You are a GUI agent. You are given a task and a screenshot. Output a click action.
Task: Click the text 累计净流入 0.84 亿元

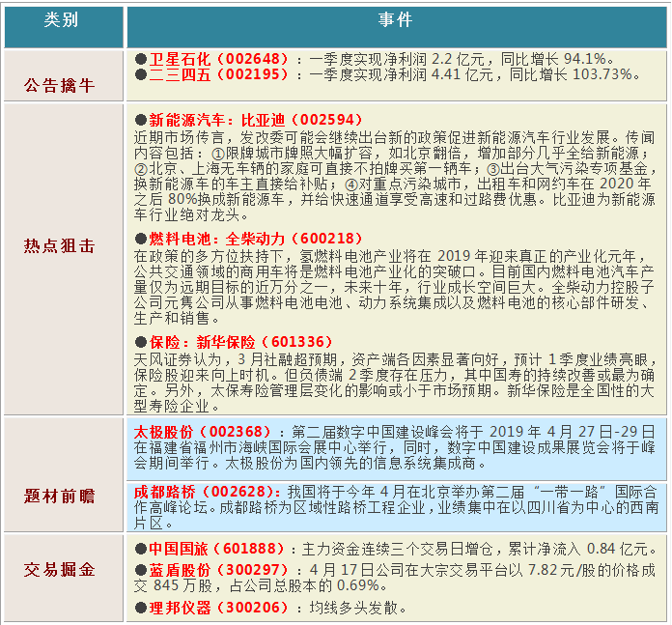pos(577,549)
